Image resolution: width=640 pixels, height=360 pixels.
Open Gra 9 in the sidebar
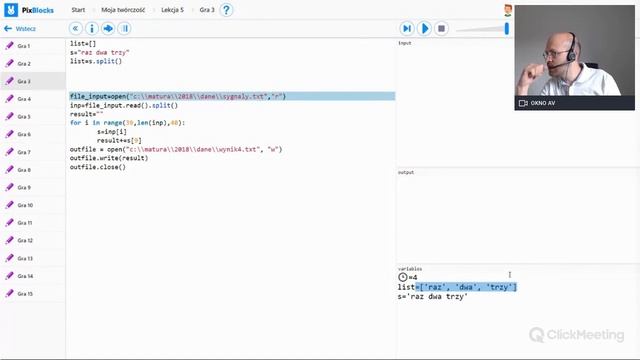coord(33,187)
